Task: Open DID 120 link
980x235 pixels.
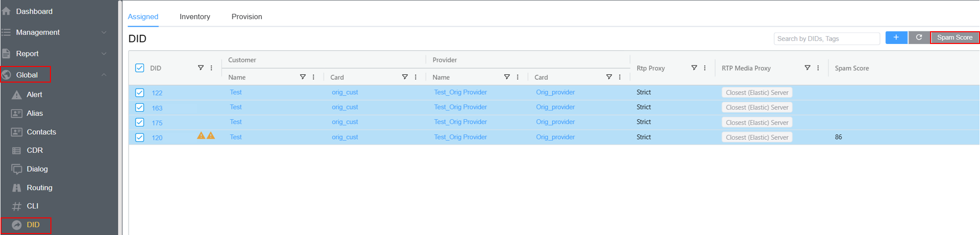Action: tap(157, 138)
